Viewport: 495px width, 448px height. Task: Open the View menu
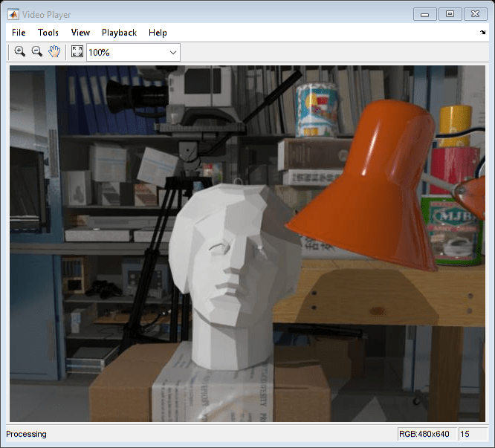click(x=80, y=33)
